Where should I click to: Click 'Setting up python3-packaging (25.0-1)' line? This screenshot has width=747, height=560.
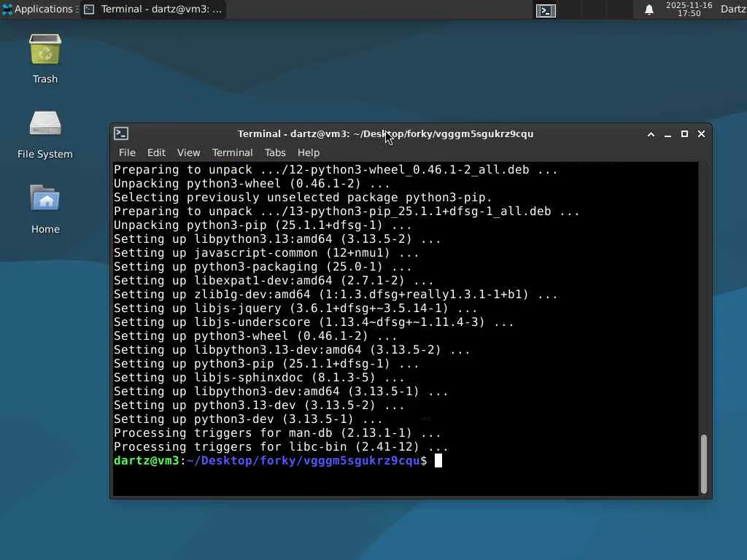pos(263,267)
